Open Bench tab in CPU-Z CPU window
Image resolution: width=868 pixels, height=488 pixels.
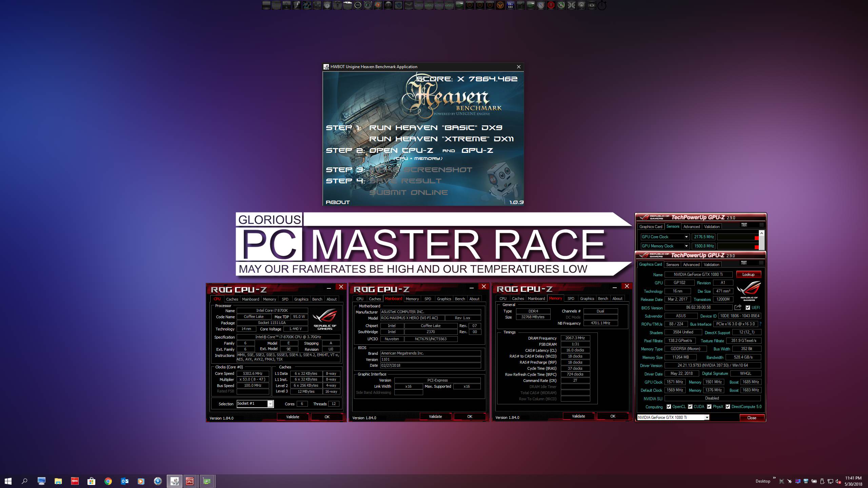point(317,299)
